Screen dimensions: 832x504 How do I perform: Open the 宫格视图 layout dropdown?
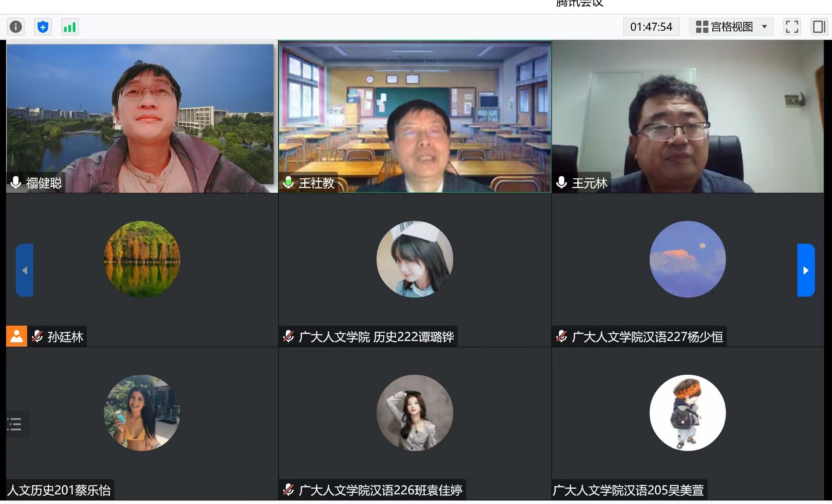coord(731,27)
